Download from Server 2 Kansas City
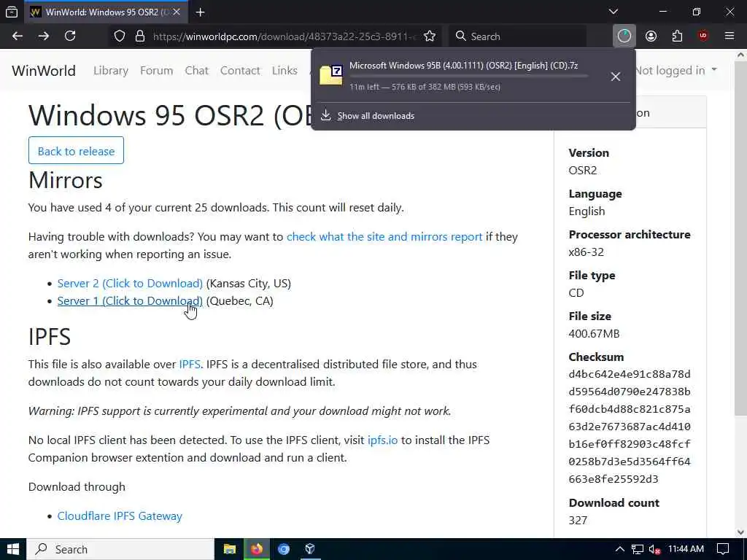 click(x=130, y=284)
